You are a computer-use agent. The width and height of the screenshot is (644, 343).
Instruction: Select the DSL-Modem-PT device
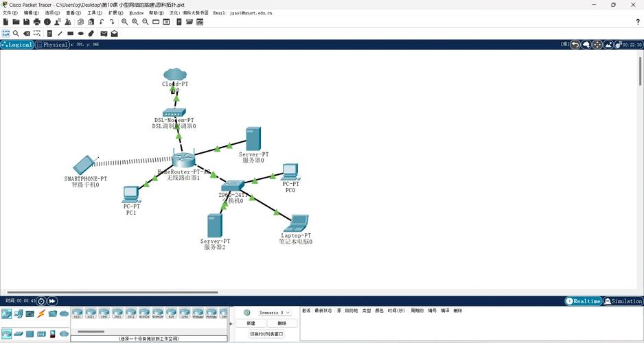tap(174, 113)
